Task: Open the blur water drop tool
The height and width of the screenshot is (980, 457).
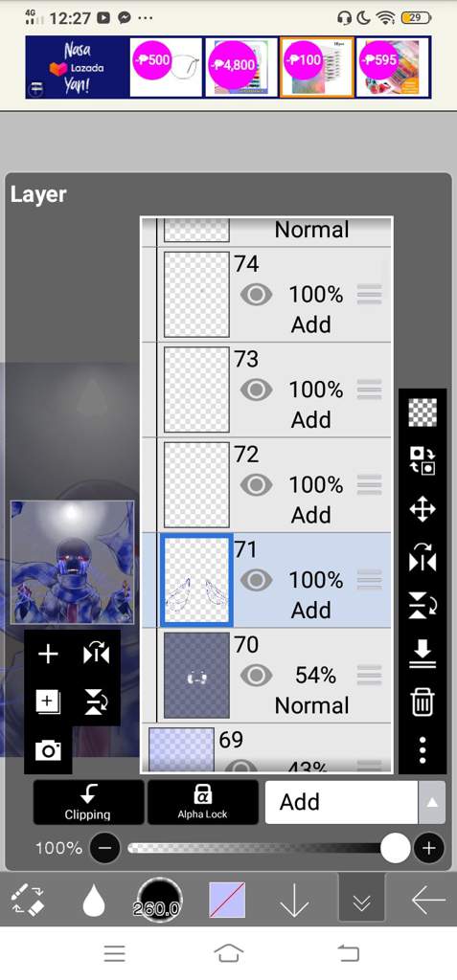Action: click(x=94, y=901)
